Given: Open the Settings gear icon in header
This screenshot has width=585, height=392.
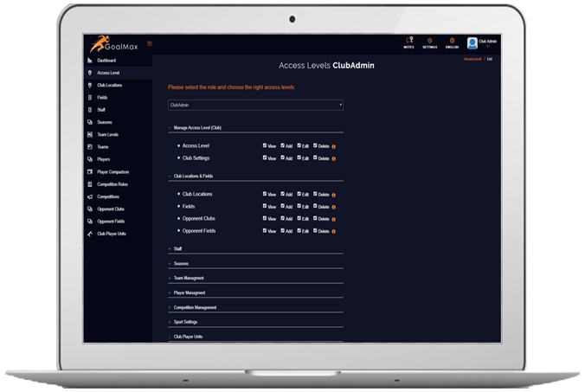Looking at the screenshot, I should 430,42.
